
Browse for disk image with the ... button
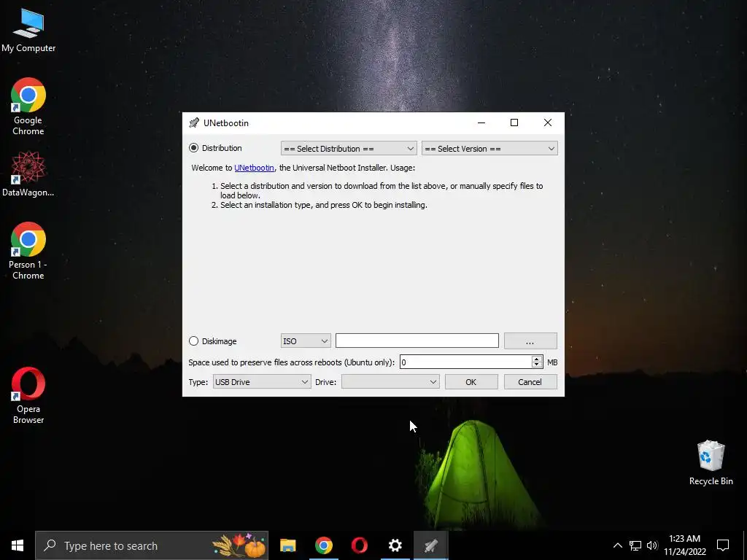click(x=530, y=341)
